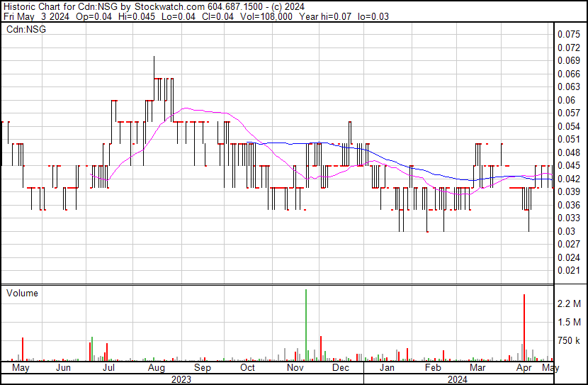Click the 0.021 price axis label
This screenshot has width=588, height=385.
(x=568, y=271)
